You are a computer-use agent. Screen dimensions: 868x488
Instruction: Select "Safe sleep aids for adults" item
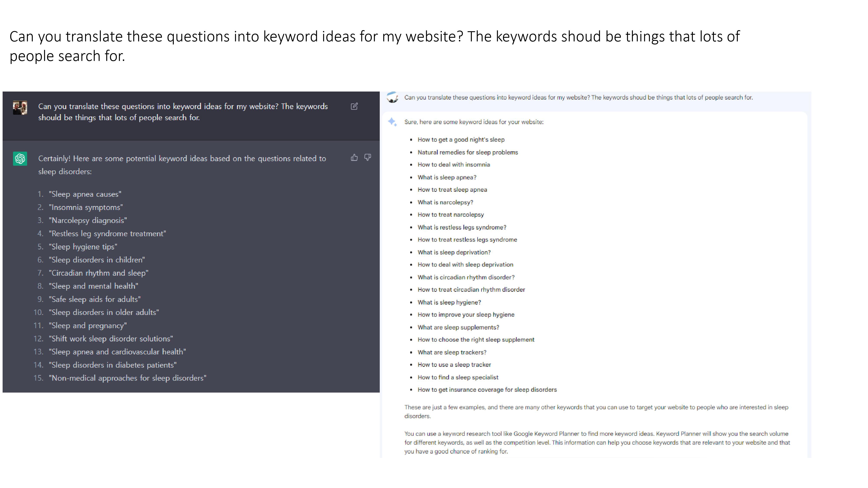coord(95,299)
